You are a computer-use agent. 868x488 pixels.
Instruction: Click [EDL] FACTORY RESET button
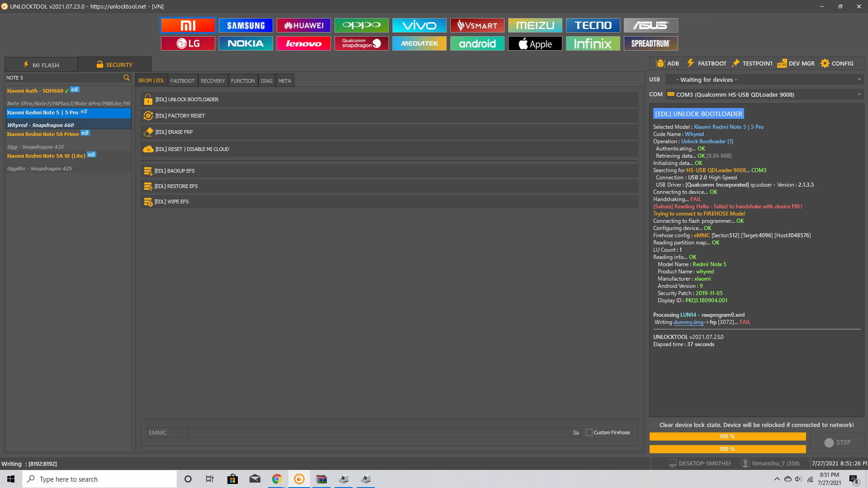click(x=389, y=116)
